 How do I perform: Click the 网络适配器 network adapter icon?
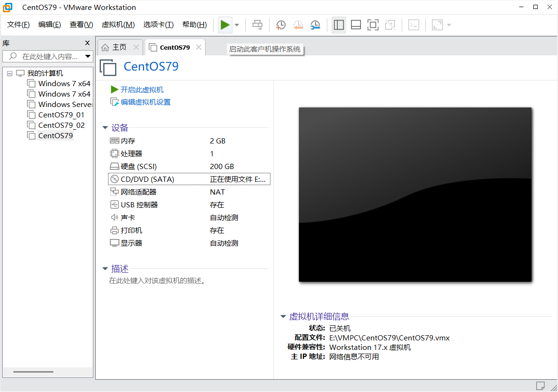(114, 192)
